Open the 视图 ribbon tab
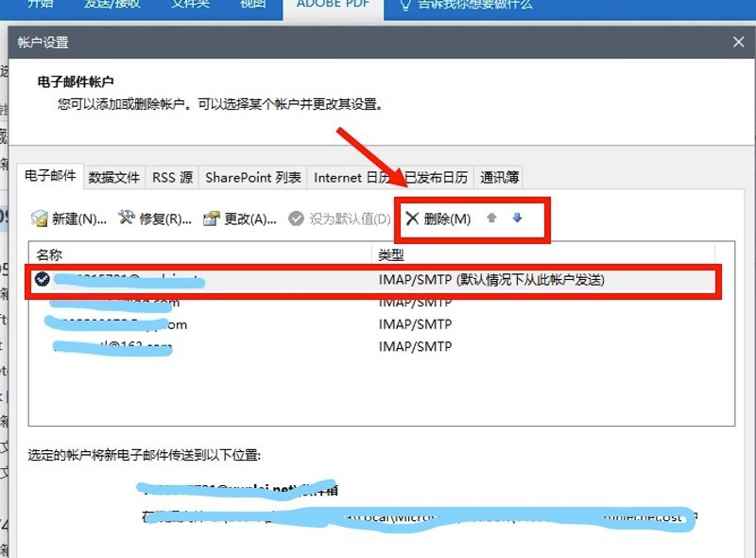This screenshot has width=756, height=558. (253, 5)
